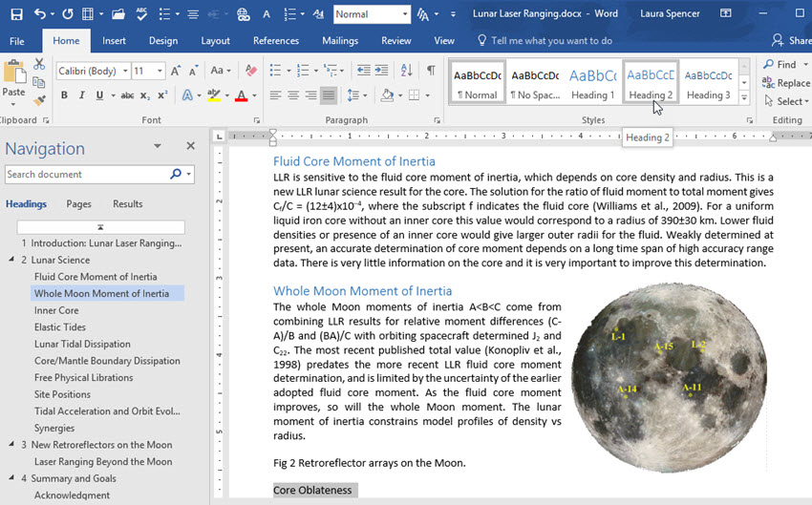Image resolution: width=812 pixels, height=505 pixels.
Task: Open the Normal style dropdown in title bar
Action: [x=405, y=14]
